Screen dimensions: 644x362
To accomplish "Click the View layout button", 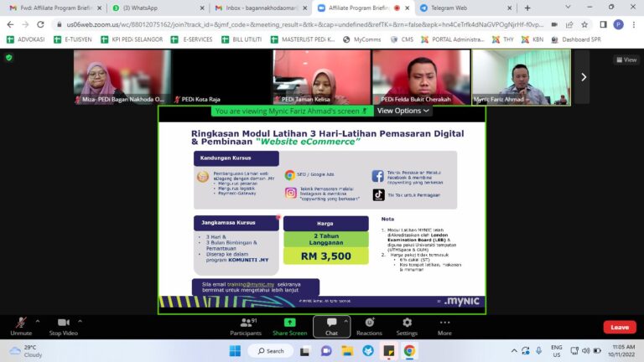I will tap(626, 60).
